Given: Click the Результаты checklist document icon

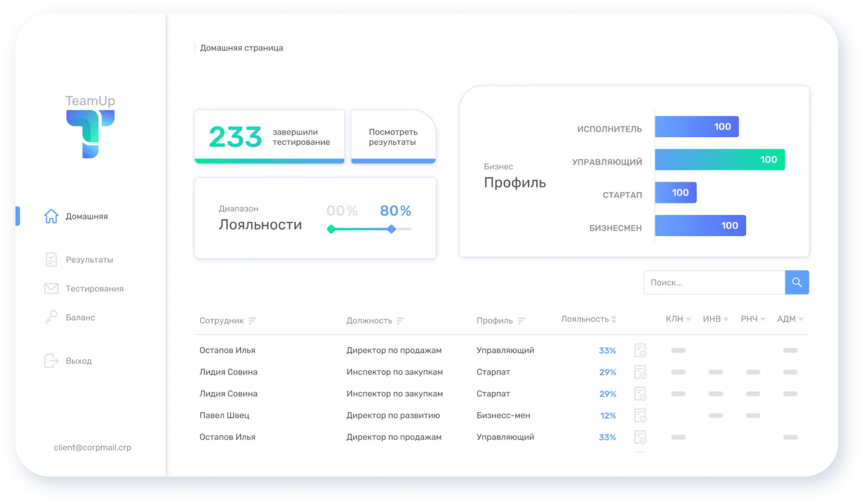Looking at the screenshot, I should (51, 259).
